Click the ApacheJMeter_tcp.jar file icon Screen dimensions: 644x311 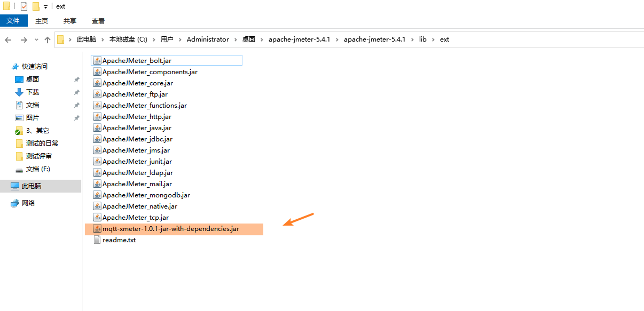pos(97,217)
